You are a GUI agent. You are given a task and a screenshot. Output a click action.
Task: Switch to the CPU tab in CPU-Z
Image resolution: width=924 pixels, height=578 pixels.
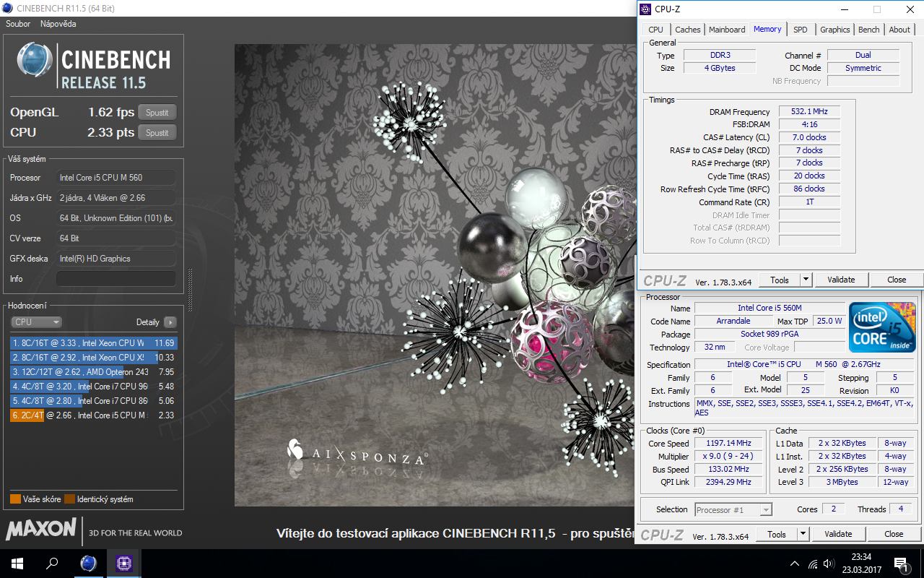[655, 30]
